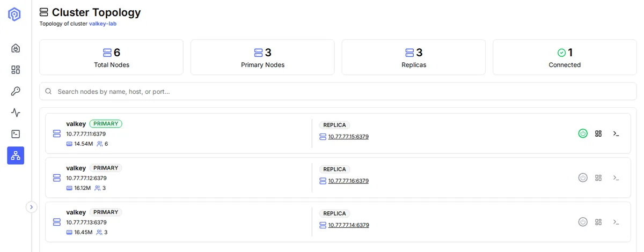This screenshot has height=252, width=644.
Task: Click PRIMARY badge of 10.77.77.13 node
Action: pyautogui.click(x=106, y=212)
